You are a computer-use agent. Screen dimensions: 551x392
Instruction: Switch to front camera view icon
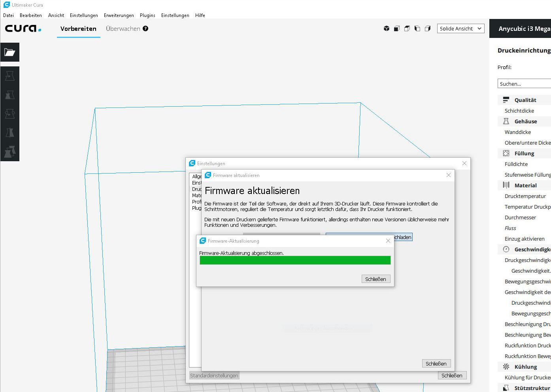tap(397, 28)
